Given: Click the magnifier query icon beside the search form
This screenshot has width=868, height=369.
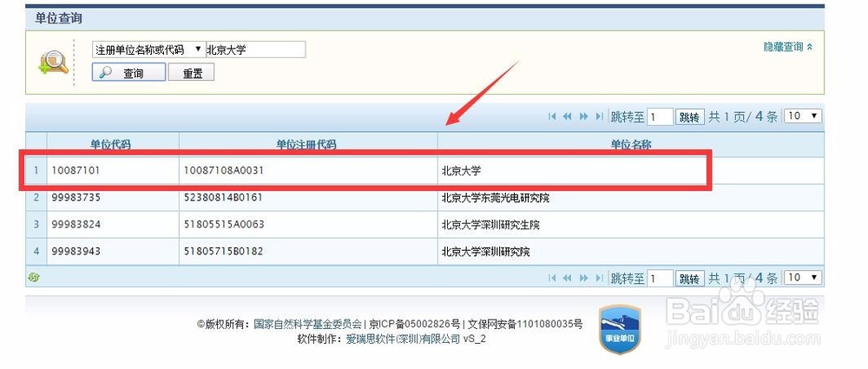Looking at the screenshot, I should [x=53, y=62].
